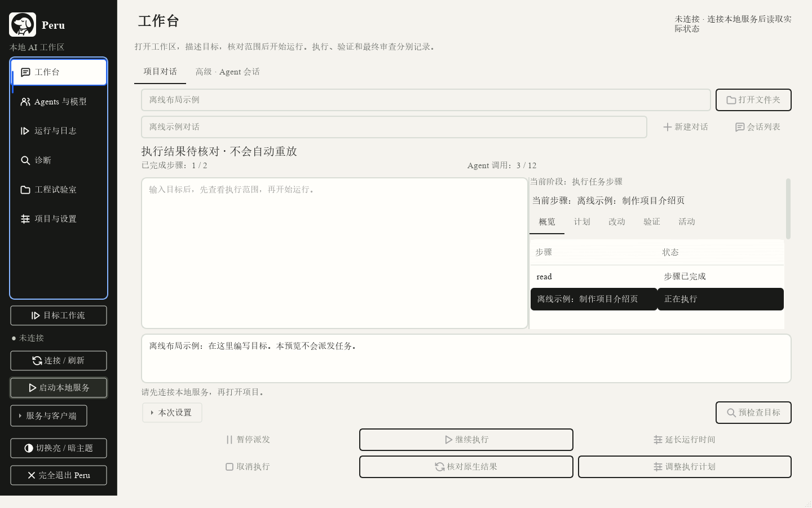Expand the 服务与客户端 disclosure

click(x=49, y=416)
